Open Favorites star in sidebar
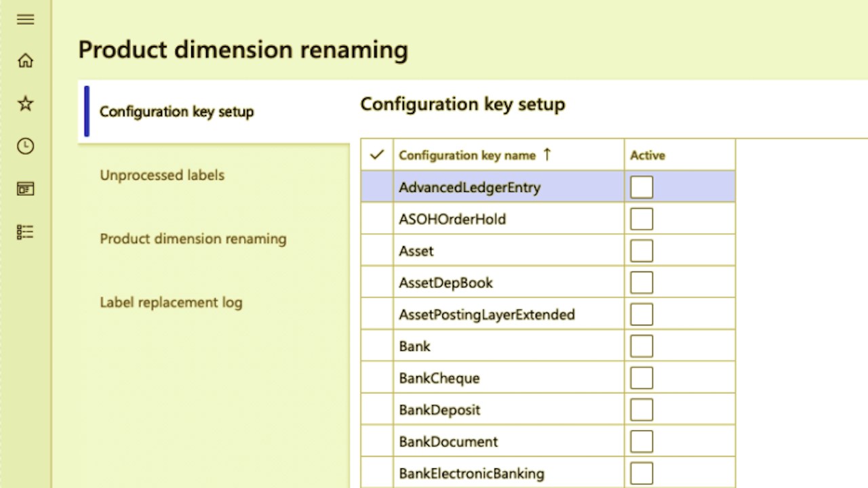This screenshot has height=488, width=868. pos(25,104)
